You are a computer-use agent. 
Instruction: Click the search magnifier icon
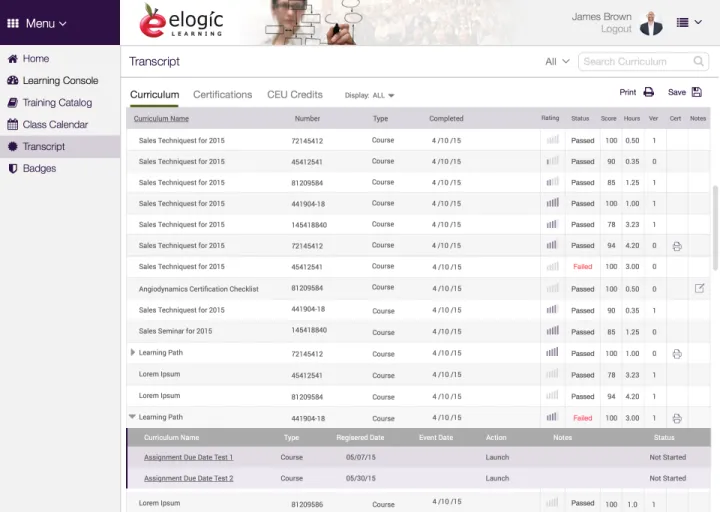(x=699, y=62)
